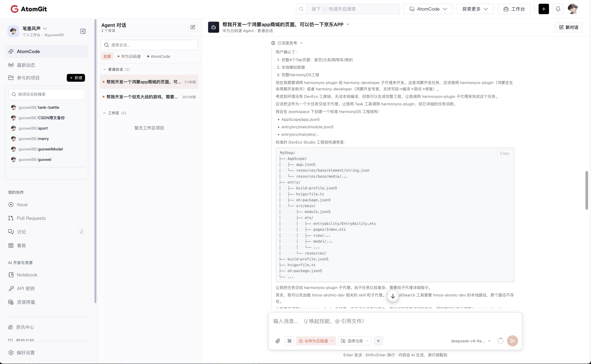Open the user avatar at top right
Screen dimensions: 591x364
573,9
